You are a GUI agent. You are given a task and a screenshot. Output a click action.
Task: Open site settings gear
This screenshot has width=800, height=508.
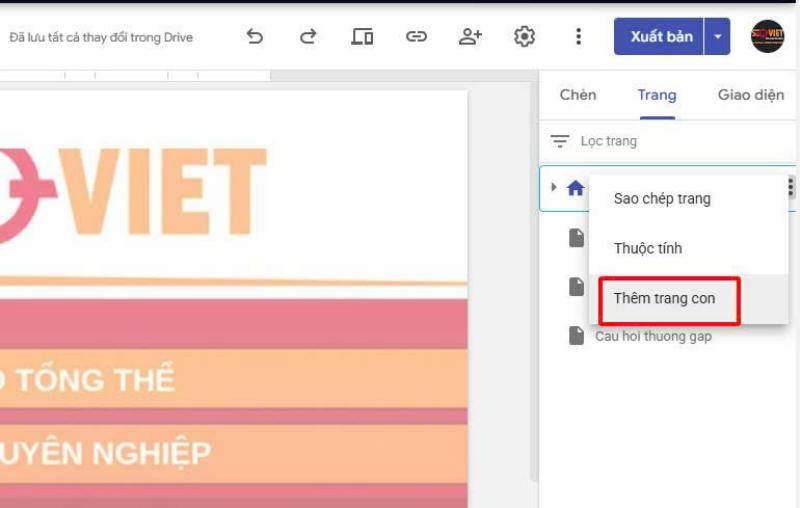click(x=524, y=37)
